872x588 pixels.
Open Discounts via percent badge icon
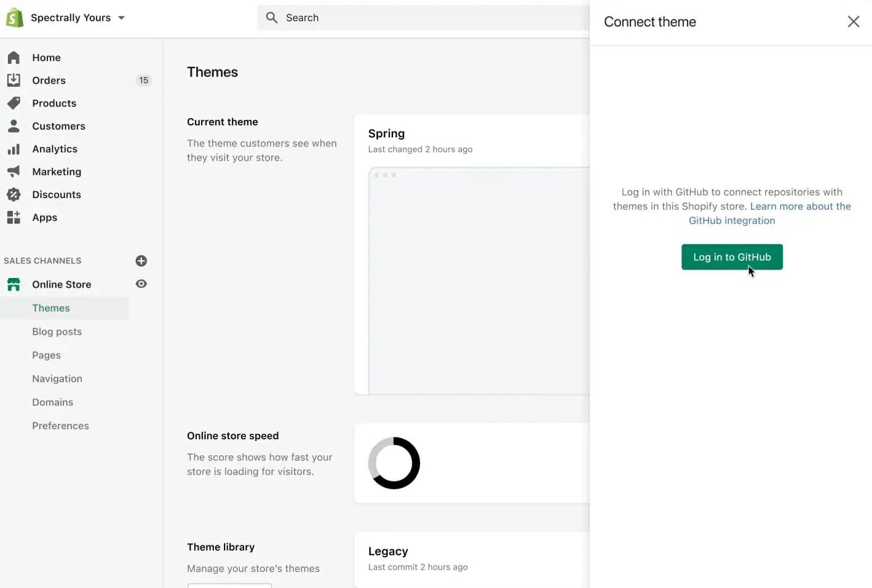coord(14,194)
